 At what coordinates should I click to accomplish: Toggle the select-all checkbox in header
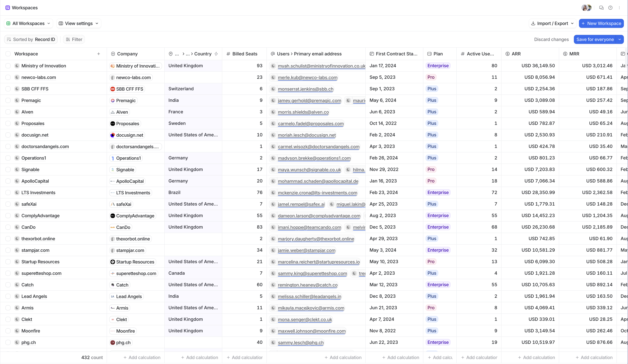pos(8,54)
